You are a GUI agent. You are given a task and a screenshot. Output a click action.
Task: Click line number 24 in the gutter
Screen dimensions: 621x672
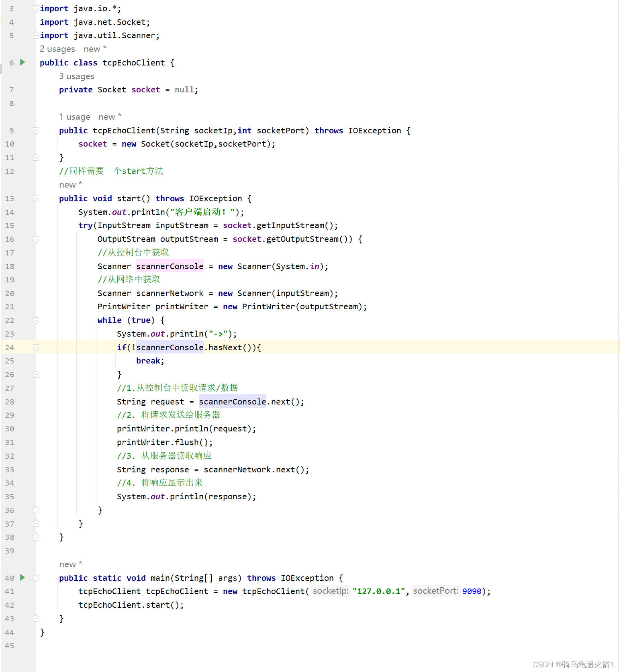[x=10, y=347]
